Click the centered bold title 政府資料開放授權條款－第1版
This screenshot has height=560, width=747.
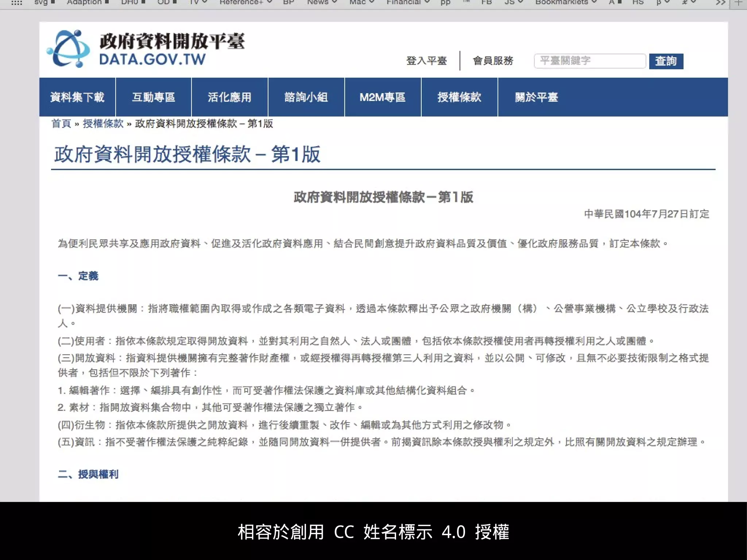383,197
